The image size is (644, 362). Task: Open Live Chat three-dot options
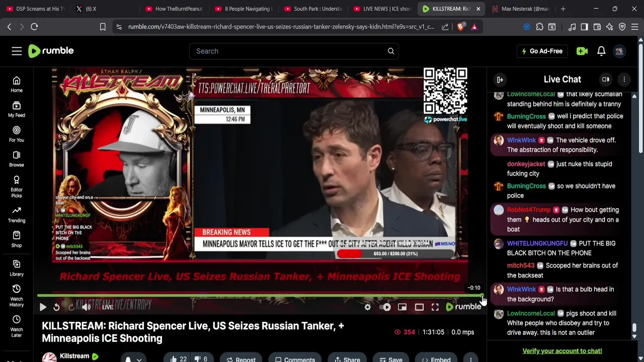624,79
